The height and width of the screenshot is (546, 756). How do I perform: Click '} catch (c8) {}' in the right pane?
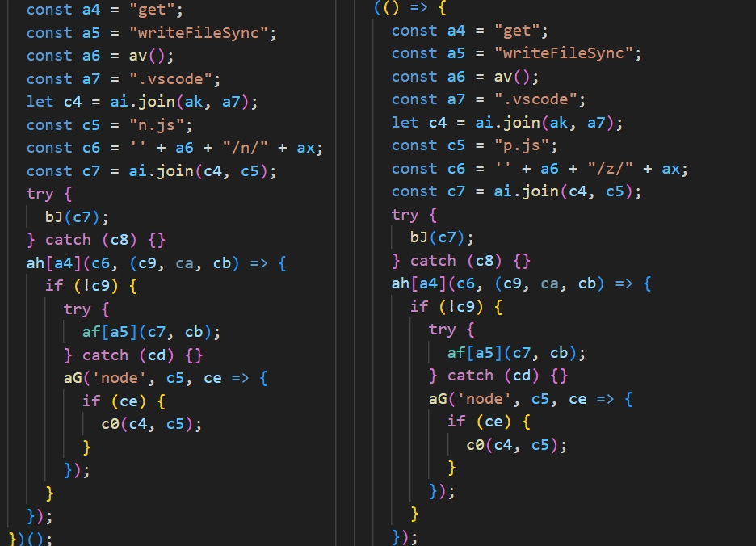461,261
